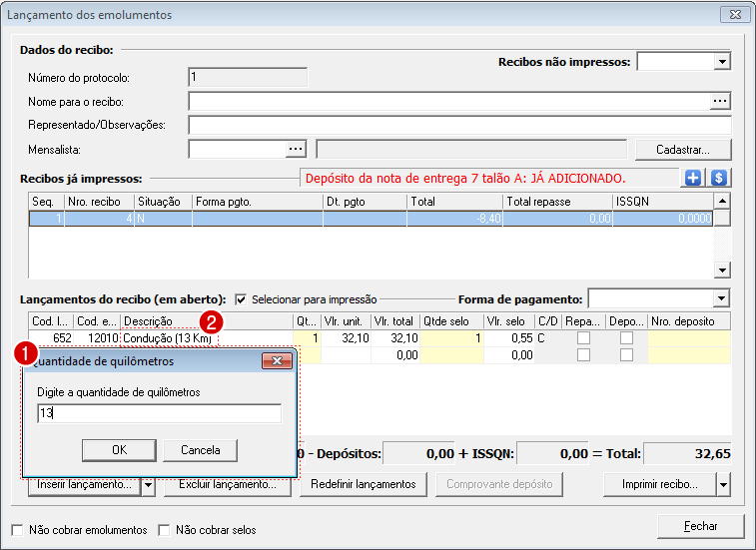Click the 12010 code cell
The height and width of the screenshot is (550, 756).
click(x=97, y=338)
